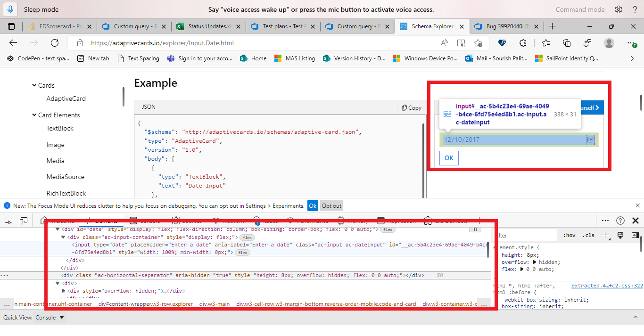Switch to Status Updates tab
This screenshot has width=644, height=336.
(x=207, y=26)
